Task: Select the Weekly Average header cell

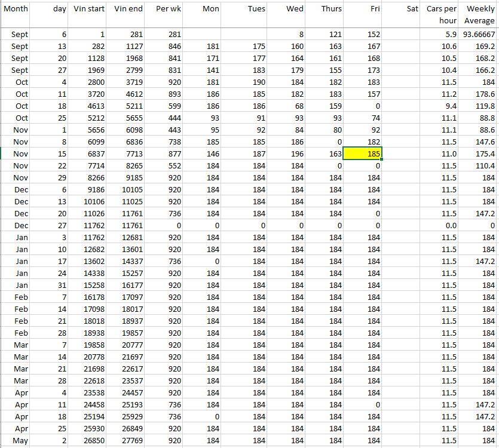Action: point(479,14)
